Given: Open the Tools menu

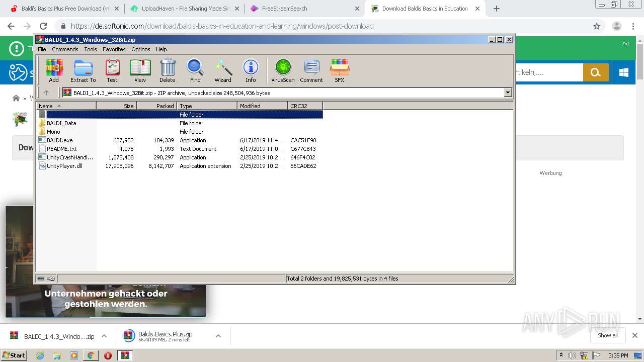Looking at the screenshot, I should (91, 49).
